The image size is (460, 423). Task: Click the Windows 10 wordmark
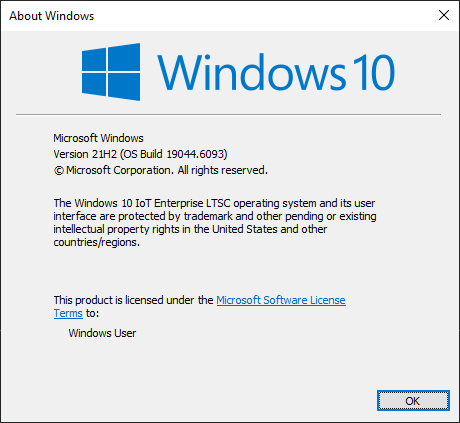(276, 72)
